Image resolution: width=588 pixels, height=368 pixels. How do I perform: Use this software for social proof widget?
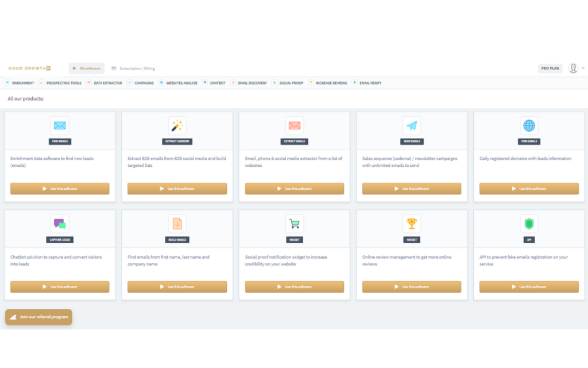295,287
